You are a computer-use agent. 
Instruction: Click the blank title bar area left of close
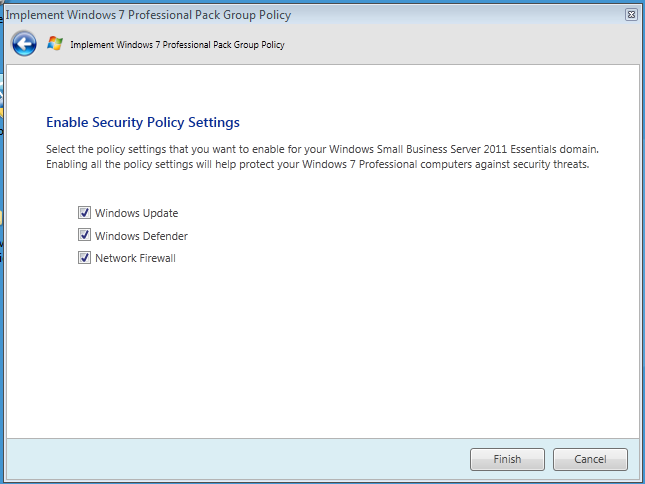point(457,15)
